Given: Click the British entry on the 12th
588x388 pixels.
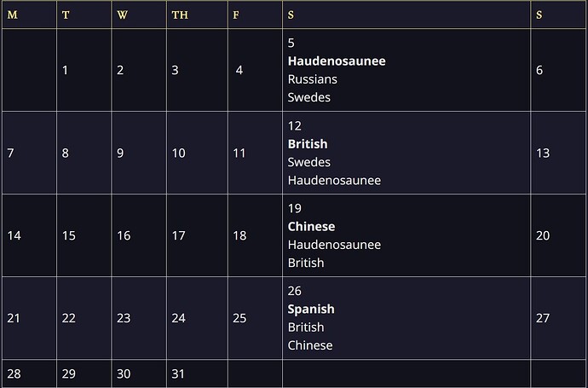Looking at the screenshot, I should pos(308,144).
